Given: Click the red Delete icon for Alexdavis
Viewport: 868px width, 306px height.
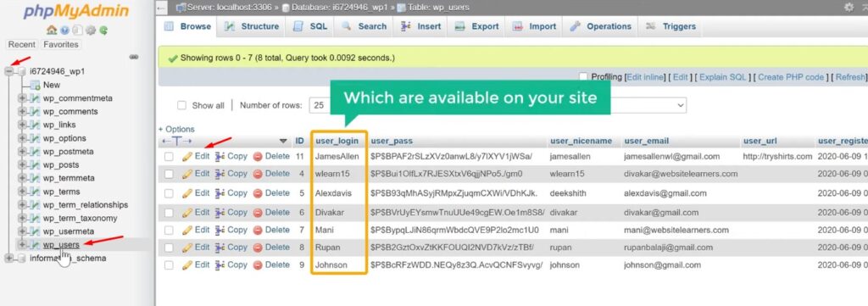Looking at the screenshot, I should [x=258, y=193].
